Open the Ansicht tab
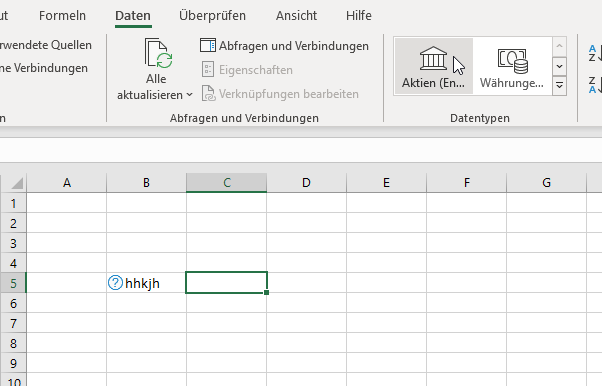The width and height of the screenshot is (602, 386). point(296,16)
